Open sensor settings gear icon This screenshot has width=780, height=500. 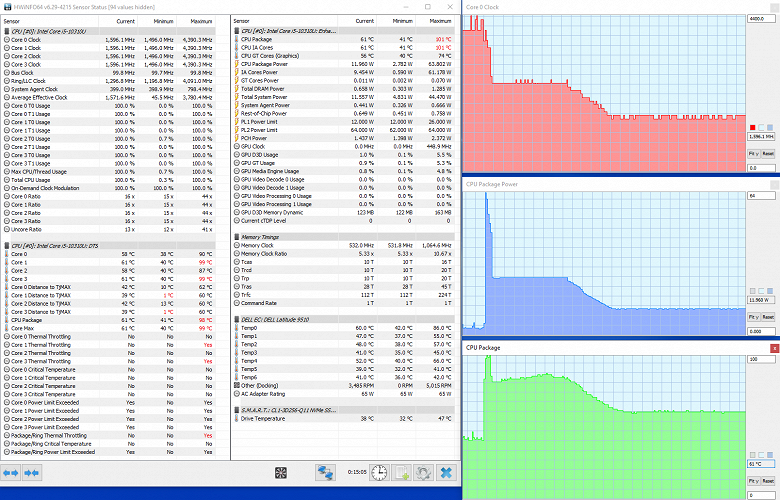tap(424, 473)
